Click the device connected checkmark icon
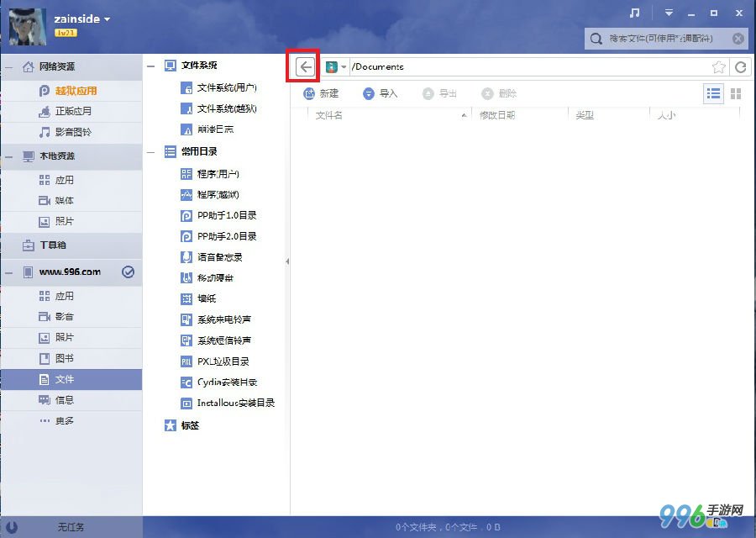This screenshot has width=756, height=538. (x=128, y=272)
